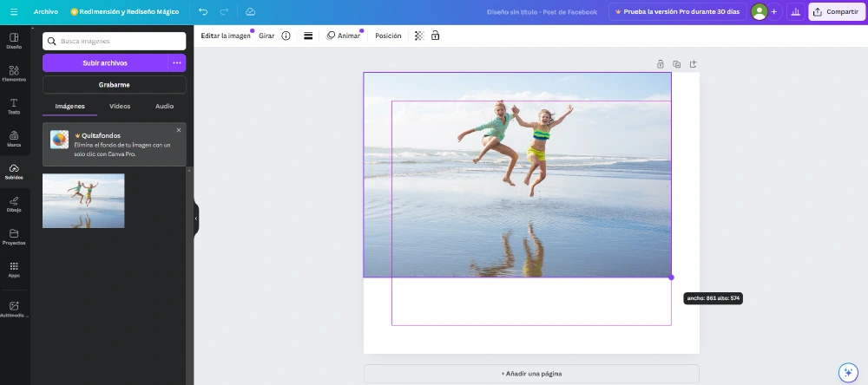Duplicate the page icon
868x385 pixels.
click(676, 64)
